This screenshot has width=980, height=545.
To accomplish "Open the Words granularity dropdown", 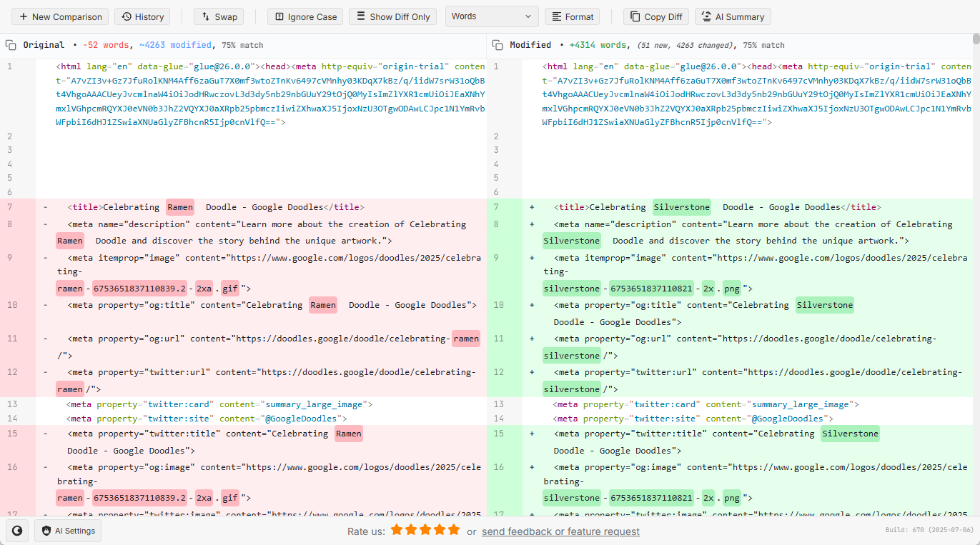I will point(492,16).
